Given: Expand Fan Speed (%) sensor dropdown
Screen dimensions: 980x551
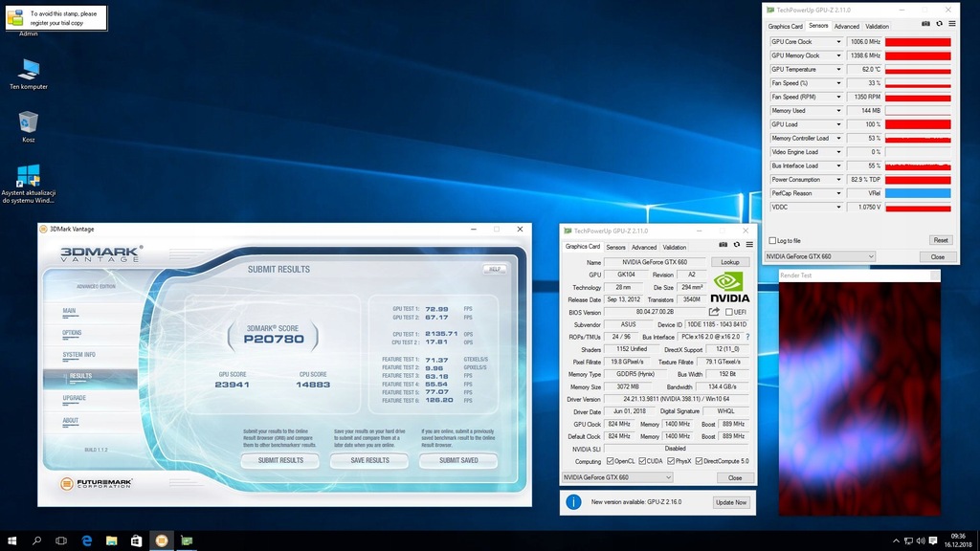Looking at the screenshot, I should tap(838, 83).
